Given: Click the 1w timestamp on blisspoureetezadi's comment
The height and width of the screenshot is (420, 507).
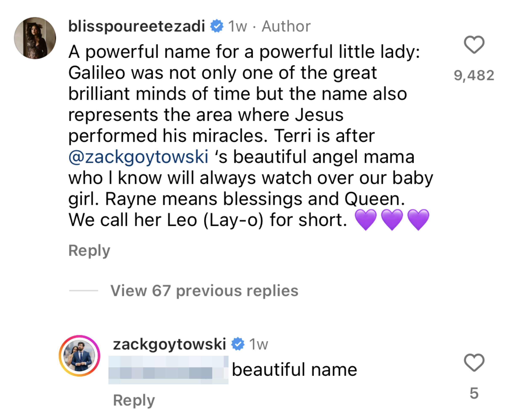Looking at the screenshot, I should point(238,26).
